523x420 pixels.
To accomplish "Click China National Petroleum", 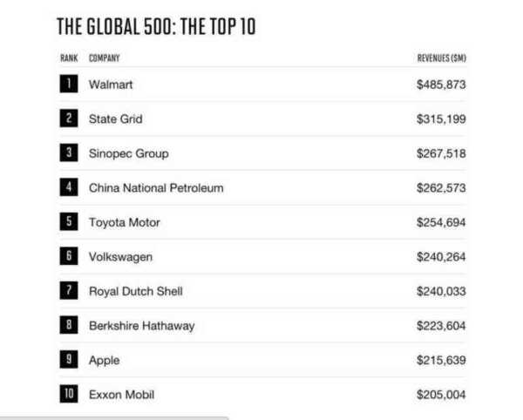I will click(x=156, y=187).
